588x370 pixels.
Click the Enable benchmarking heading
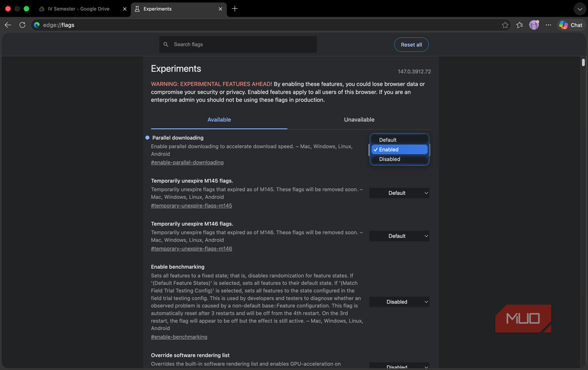click(x=178, y=267)
